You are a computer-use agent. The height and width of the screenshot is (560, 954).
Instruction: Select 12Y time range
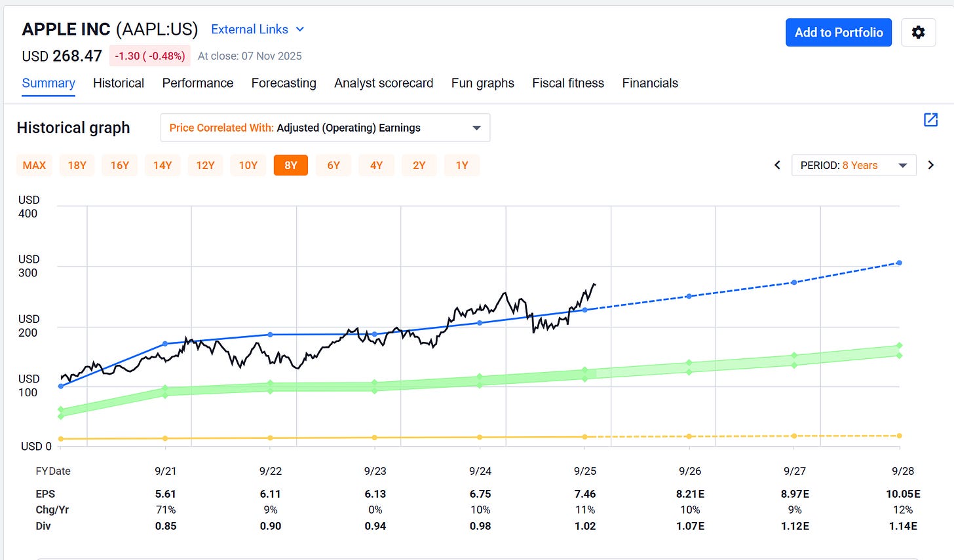click(x=205, y=165)
